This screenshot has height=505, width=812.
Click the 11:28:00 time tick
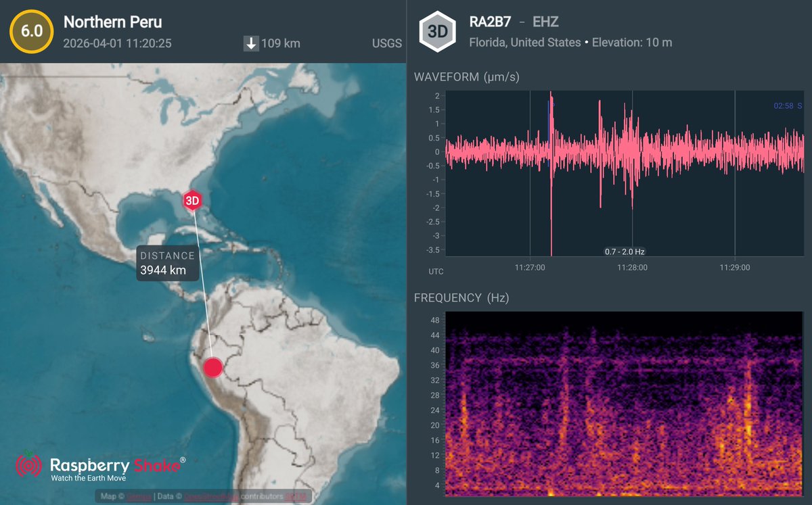[632, 267]
